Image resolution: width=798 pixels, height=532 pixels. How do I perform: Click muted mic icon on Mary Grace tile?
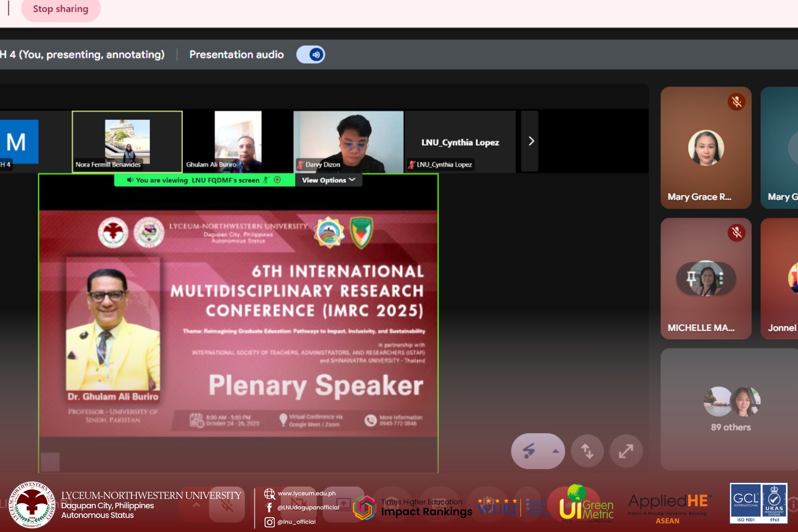[736, 102]
